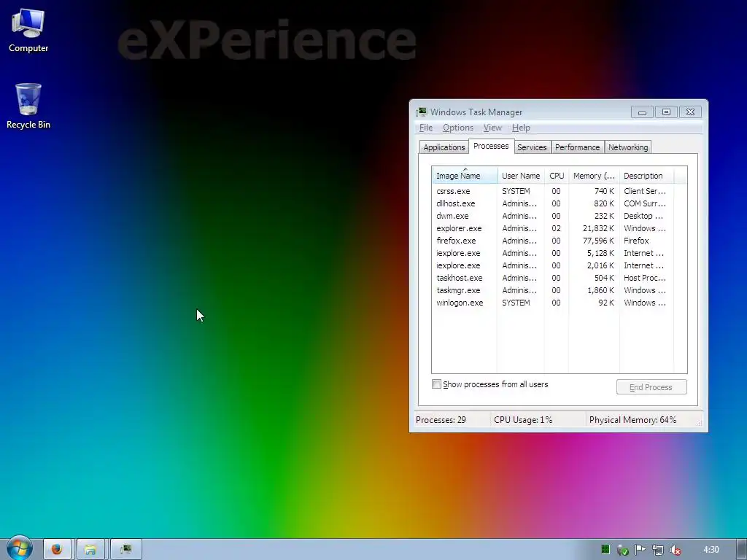Open the network status tray icon

tap(658, 550)
